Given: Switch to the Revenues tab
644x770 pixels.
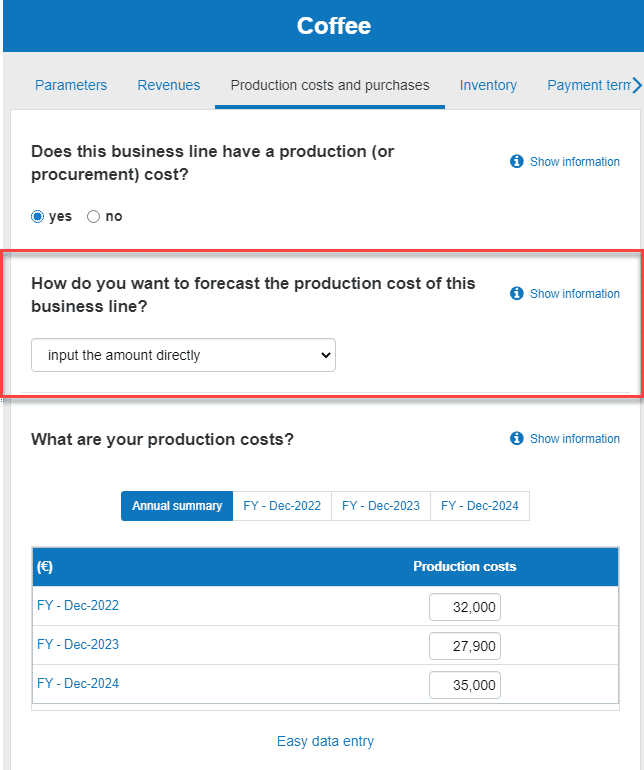Looking at the screenshot, I should click(x=168, y=85).
